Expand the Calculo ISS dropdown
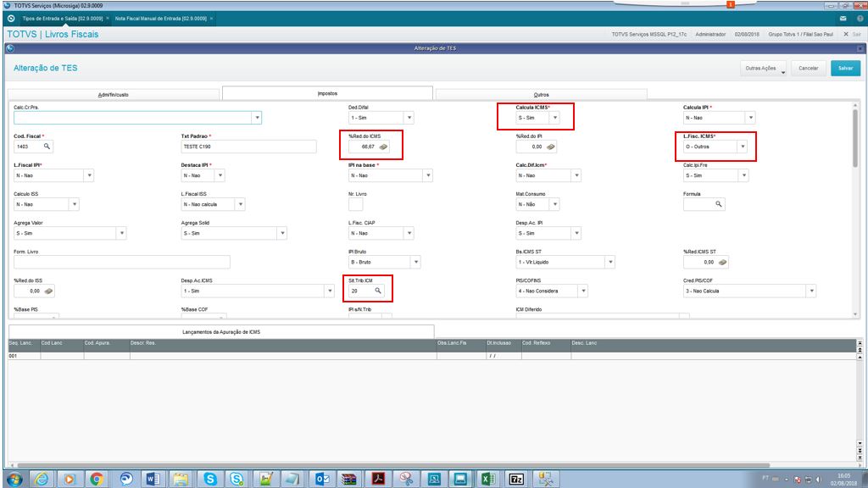 (x=75, y=204)
